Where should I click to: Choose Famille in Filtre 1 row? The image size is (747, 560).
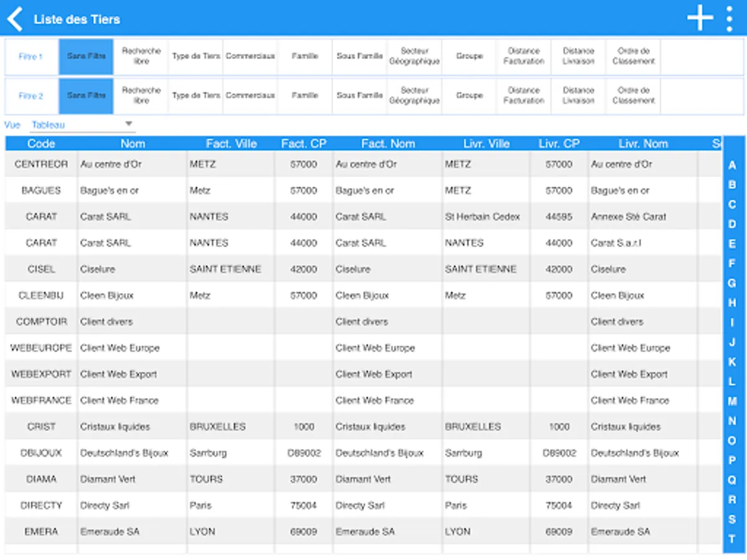305,57
